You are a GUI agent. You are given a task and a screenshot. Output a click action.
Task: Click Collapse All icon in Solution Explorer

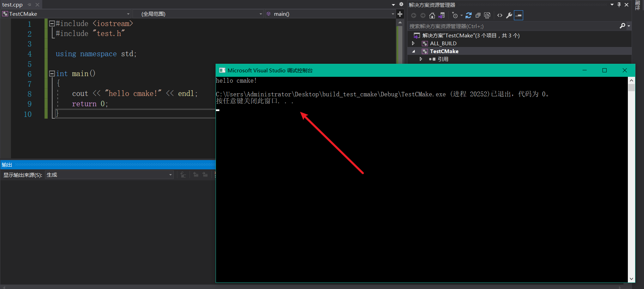pos(478,15)
